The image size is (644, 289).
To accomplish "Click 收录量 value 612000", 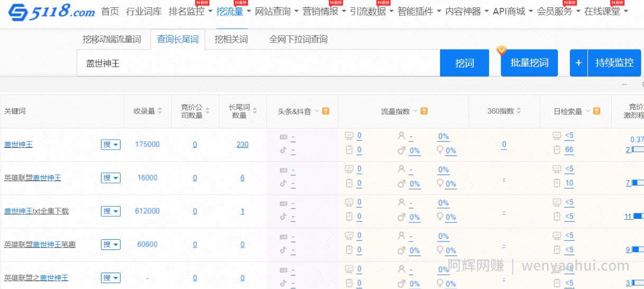I will click(x=148, y=211).
